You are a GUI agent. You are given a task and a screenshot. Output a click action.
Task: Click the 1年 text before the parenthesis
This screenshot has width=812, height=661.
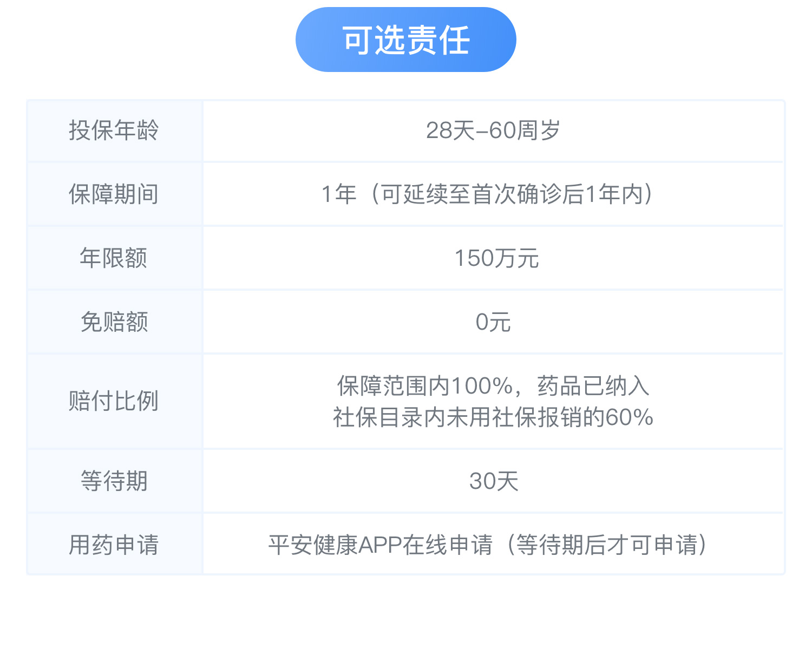tap(339, 194)
